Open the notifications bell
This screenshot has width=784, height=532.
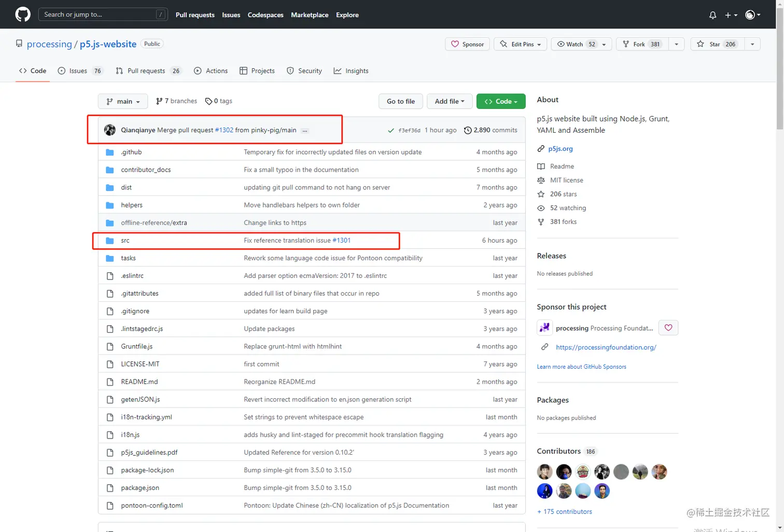(712, 15)
